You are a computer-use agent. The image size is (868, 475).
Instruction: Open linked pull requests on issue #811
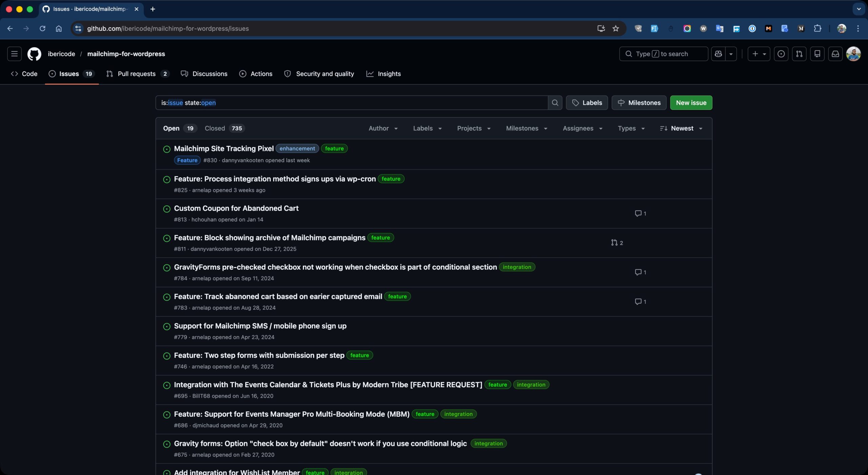pyautogui.click(x=617, y=243)
